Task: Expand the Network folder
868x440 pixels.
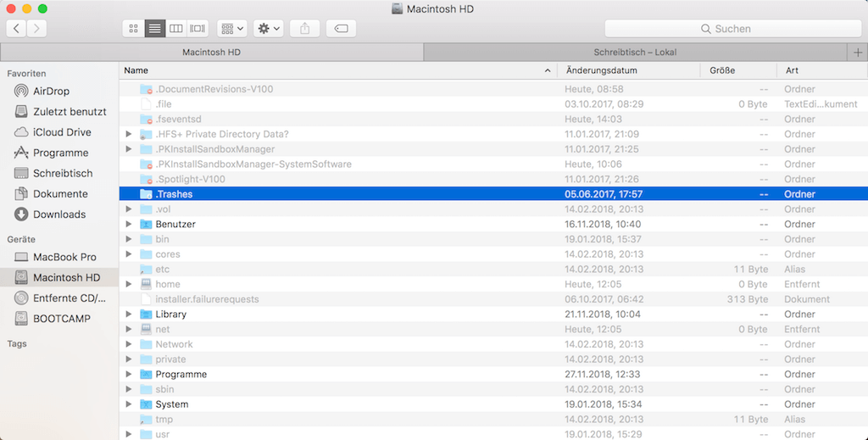Action: [x=129, y=344]
